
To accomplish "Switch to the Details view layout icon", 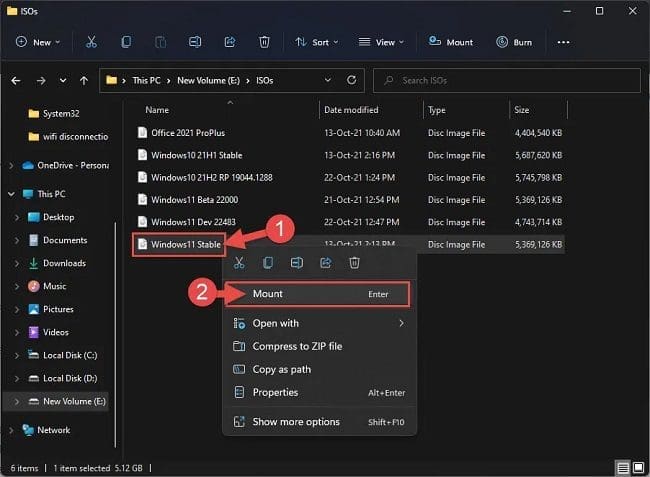I will [x=623, y=468].
